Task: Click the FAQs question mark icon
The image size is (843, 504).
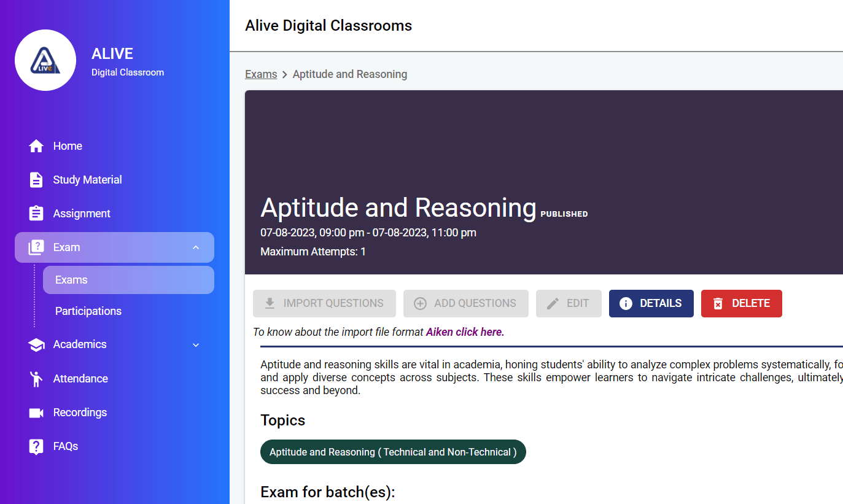Action: tap(36, 446)
